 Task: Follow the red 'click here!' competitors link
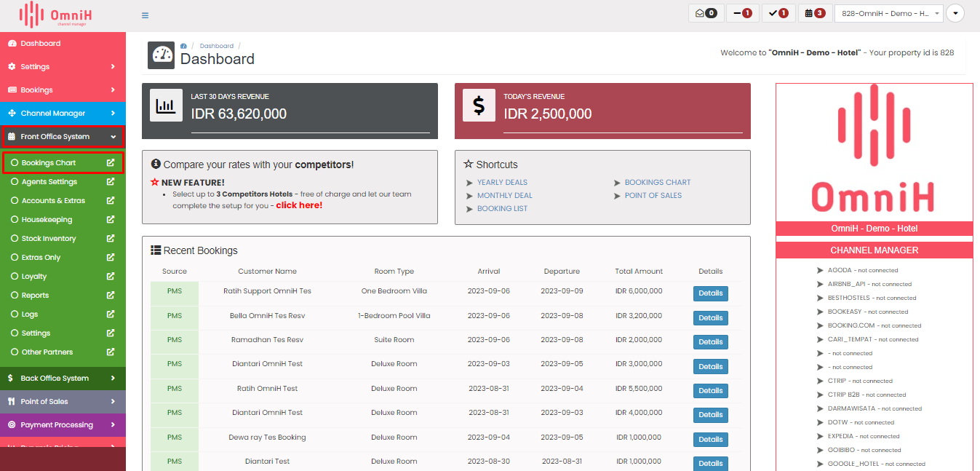click(299, 205)
